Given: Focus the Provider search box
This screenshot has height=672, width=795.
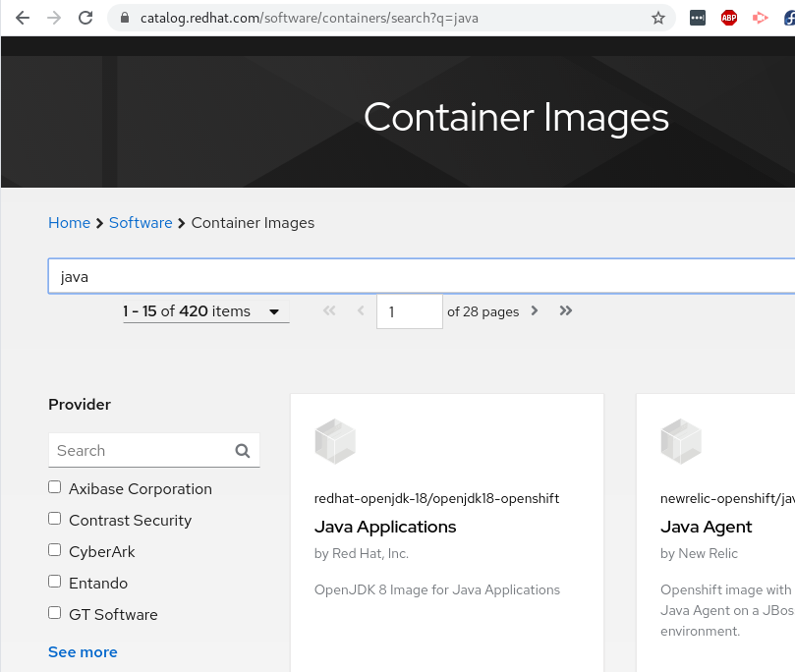Looking at the screenshot, I should pyautogui.click(x=154, y=451).
